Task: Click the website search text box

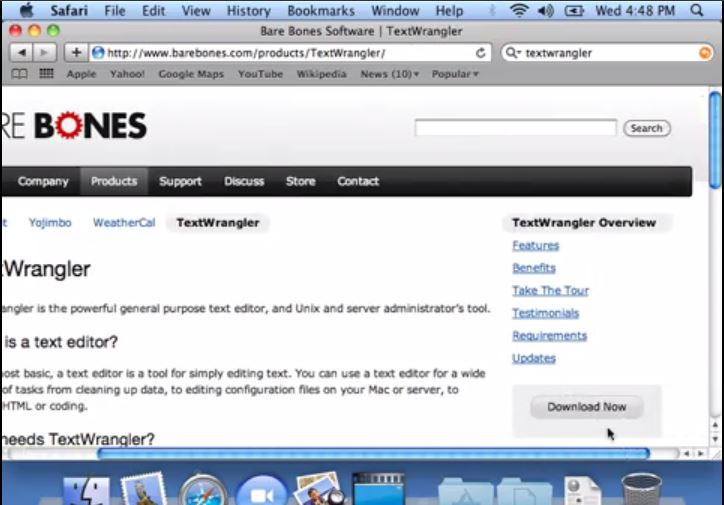Action: point(515,128)
